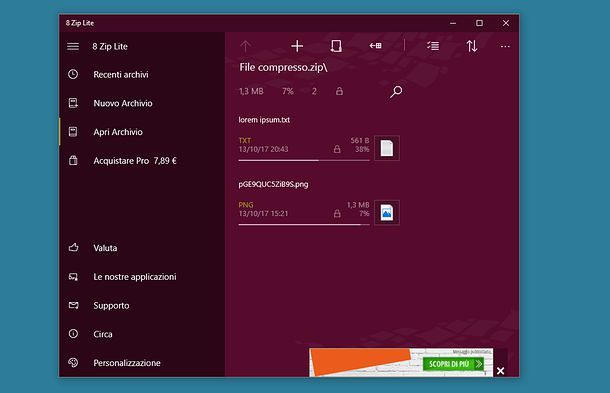This screenshot has height=393, width=610.
Task: Close the advertisement banner with X
Action: click(500, 371)
